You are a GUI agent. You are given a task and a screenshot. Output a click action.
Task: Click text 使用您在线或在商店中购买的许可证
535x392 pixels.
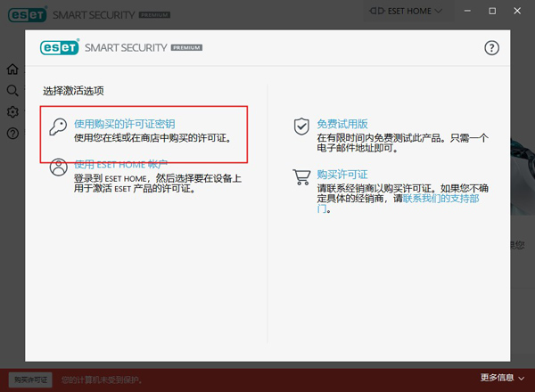click(152, 138)
